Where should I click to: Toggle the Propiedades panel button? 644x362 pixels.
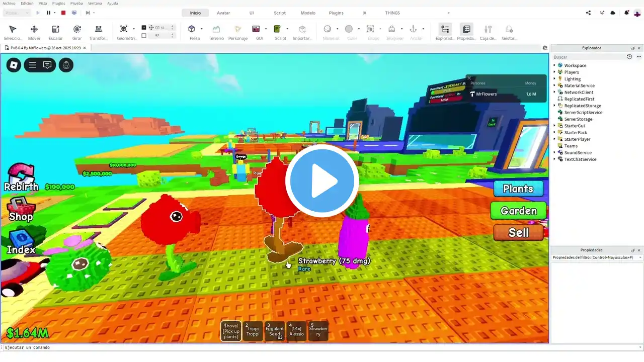[x=466, y=32]
